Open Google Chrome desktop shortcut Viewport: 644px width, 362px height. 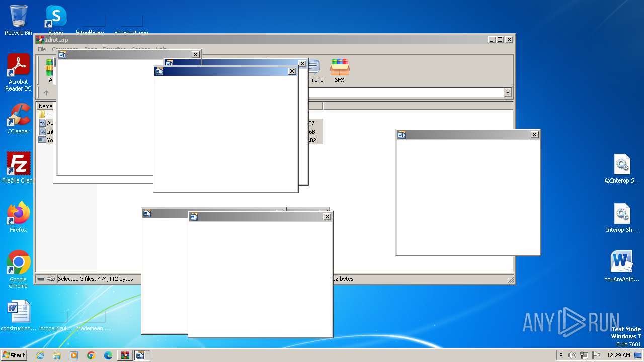click(18, 269)
